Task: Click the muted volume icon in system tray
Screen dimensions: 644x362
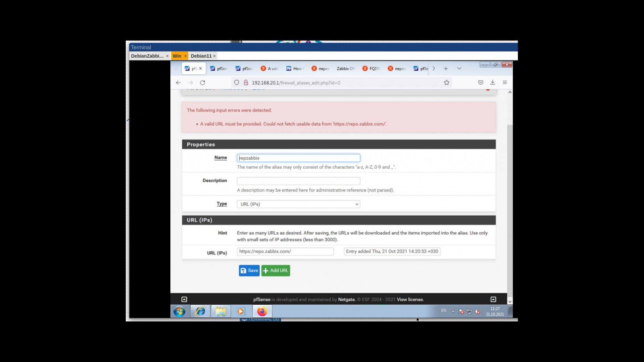Action: pos(477,311)
